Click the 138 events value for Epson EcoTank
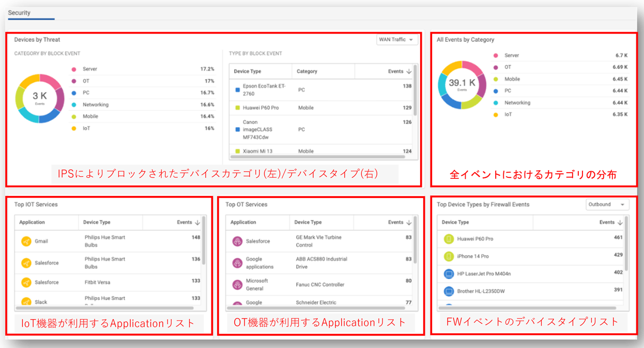644x348 pixels. pyautogui.click(x=407, y=86)
